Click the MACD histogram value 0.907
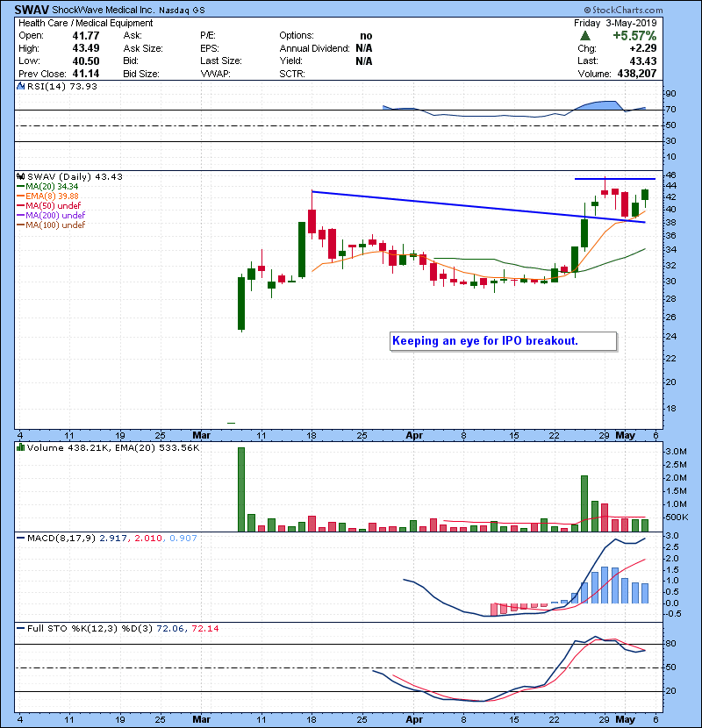Screen dimensions: 702x728 [x=183, y=538]
